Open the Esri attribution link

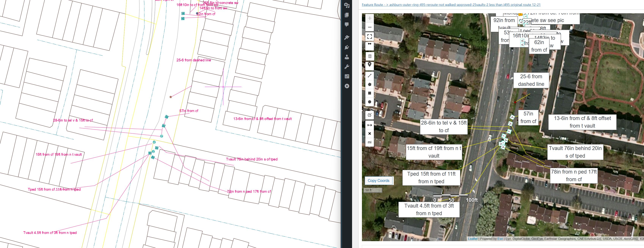pos(500,239)
